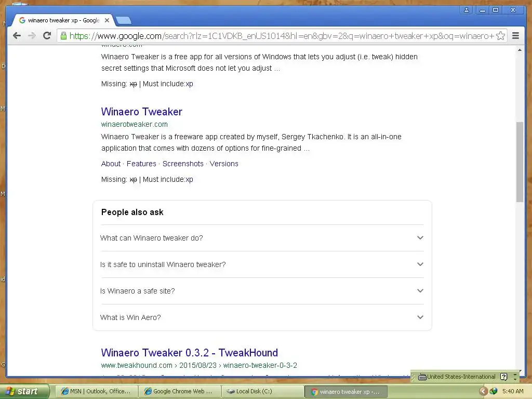
Task: Click the browser forward arrow
Action: [32, 36]
